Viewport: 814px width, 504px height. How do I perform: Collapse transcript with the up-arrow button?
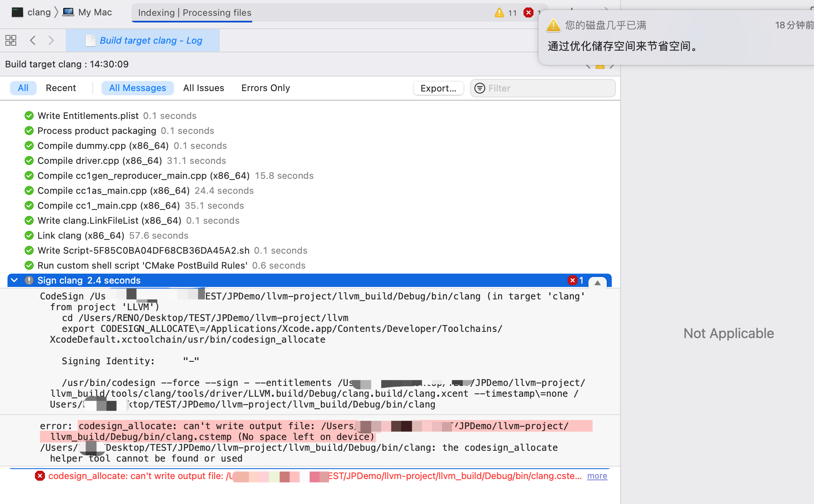click(x=597, y=282)
